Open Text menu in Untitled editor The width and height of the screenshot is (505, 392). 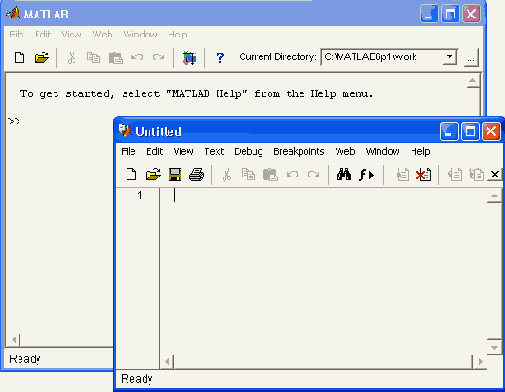coord(214,152)
